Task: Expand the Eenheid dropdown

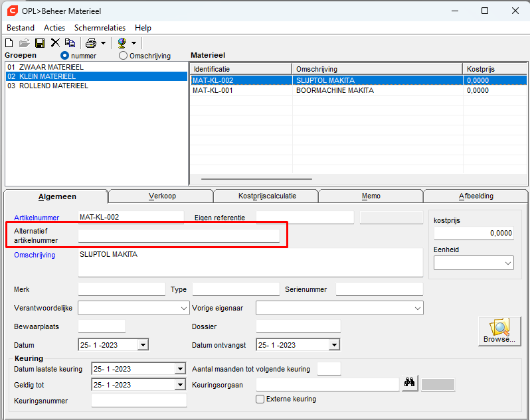Action: point(507,263)
